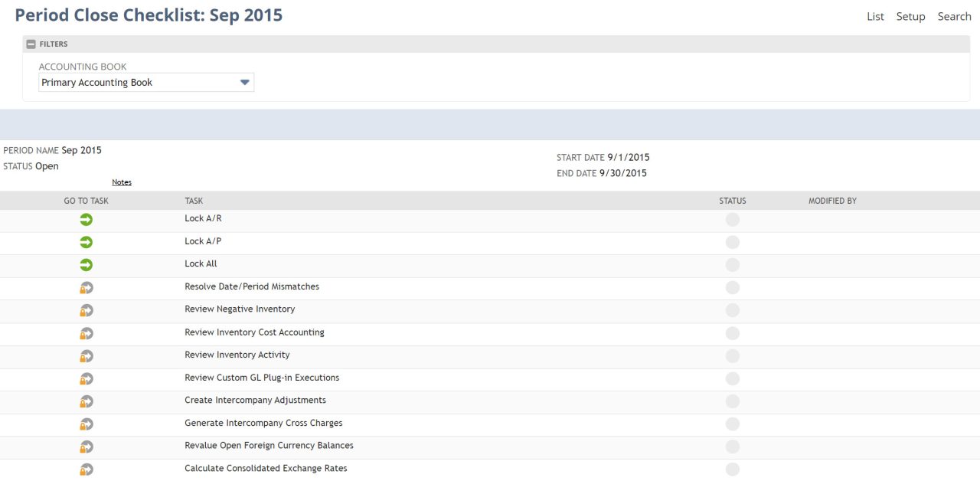Select the padlock icon for Calculate Consolidated Exchange Rates

pos(86,469)
